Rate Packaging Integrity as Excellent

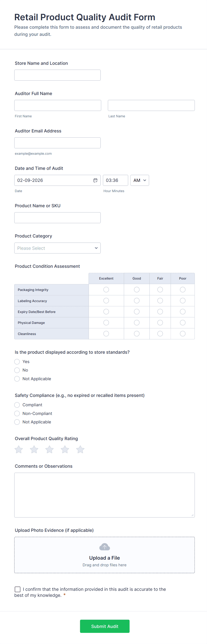(106, 290)
